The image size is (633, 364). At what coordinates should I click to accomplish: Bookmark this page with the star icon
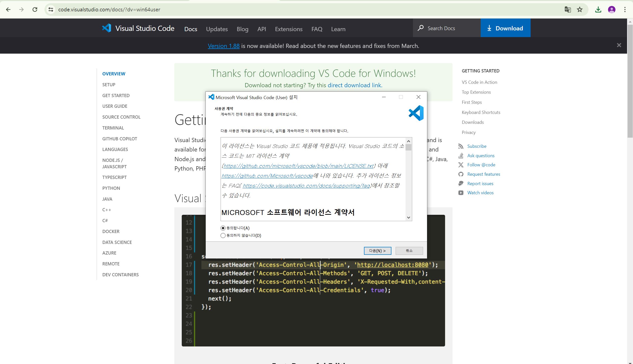point(580,9)
